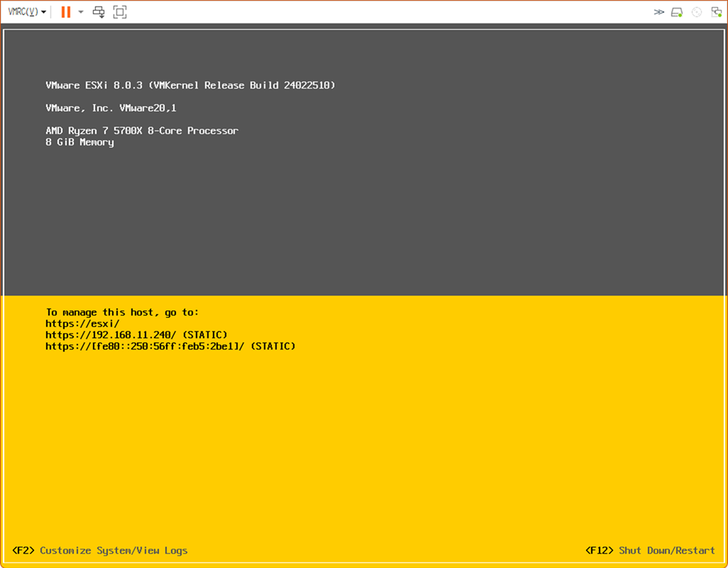The image size is (728, 568).
Task: Select F2 Customize System/View Logs
Action: [100, 550]
